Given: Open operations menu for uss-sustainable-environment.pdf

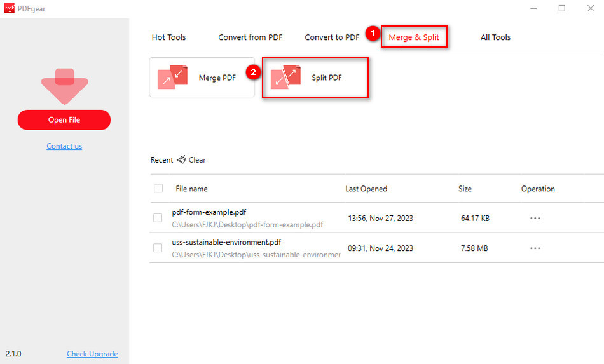Looking at the screenshot, I should pyautogui.click(x=535, y=248).
